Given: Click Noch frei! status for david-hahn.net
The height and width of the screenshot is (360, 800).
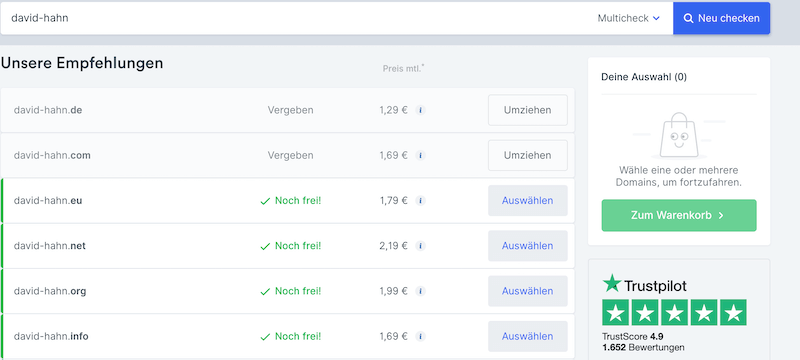Looking at the screenshot, I should (x=291, y=246).
